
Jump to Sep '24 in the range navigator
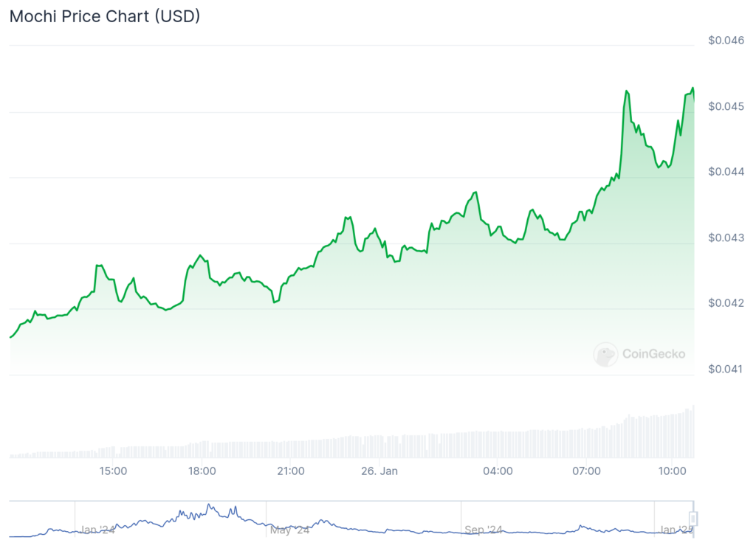coord(484,530)
